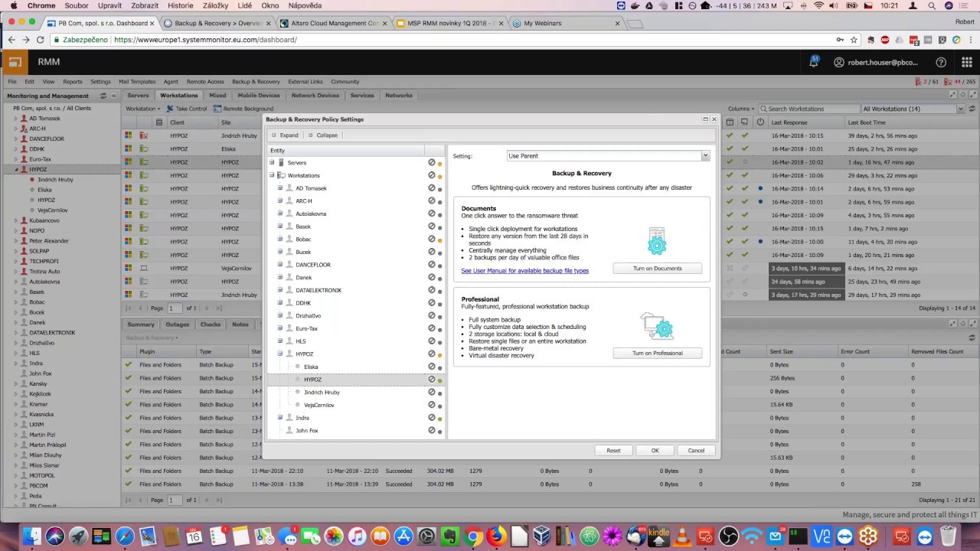Click the disabled status icon on Servers row
This screenshot has width=980, height=551.
pos(432,162)
